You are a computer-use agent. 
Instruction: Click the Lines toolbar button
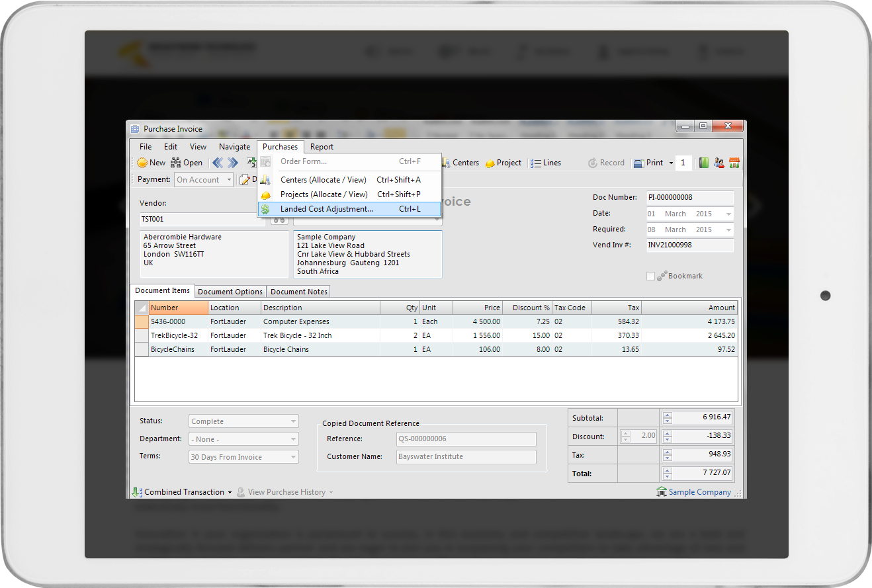(x=546, y=163)
